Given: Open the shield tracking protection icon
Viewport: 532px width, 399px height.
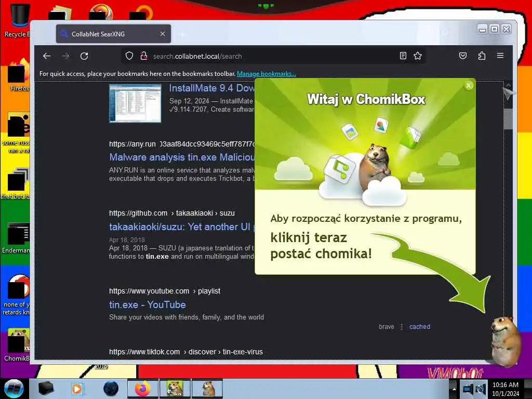Looking at the screenshot, I should pyautogui.click(x=129, y=56).
